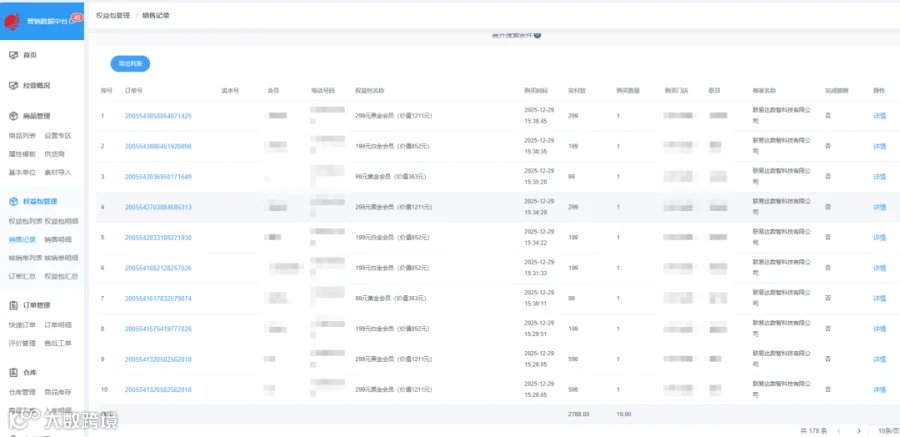This screenshot has width=900, height=437.
Task: Open 供货商 in the sidebar
Action: (55, 154)
